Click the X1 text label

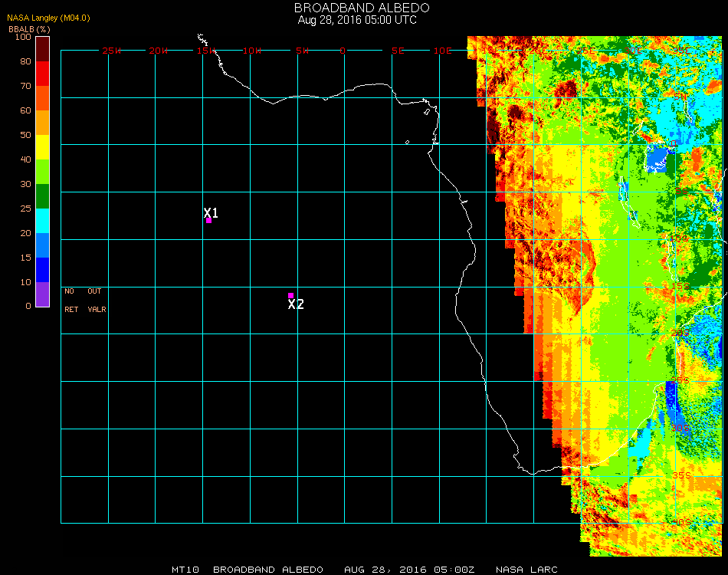click(211, 212)
